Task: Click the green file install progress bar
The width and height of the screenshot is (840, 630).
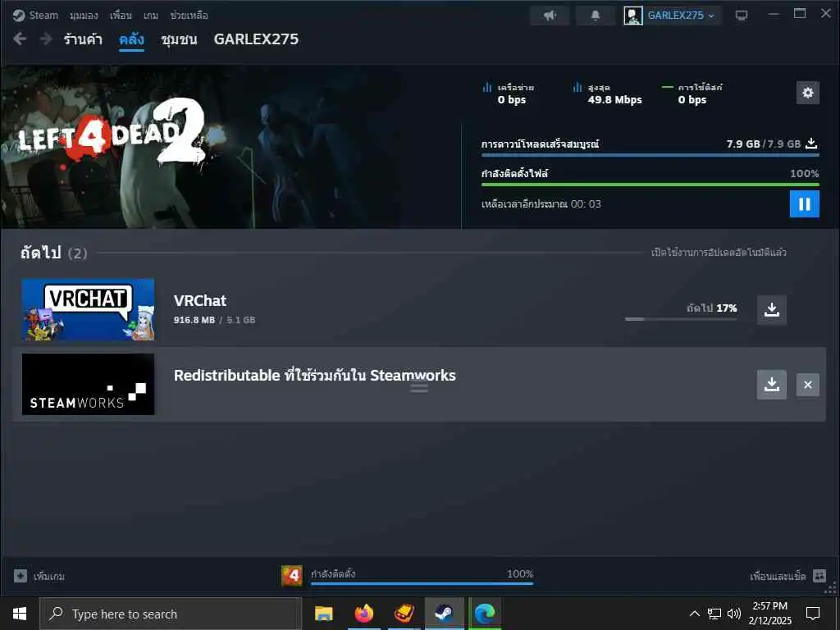Action: click(x=650, y=185)
